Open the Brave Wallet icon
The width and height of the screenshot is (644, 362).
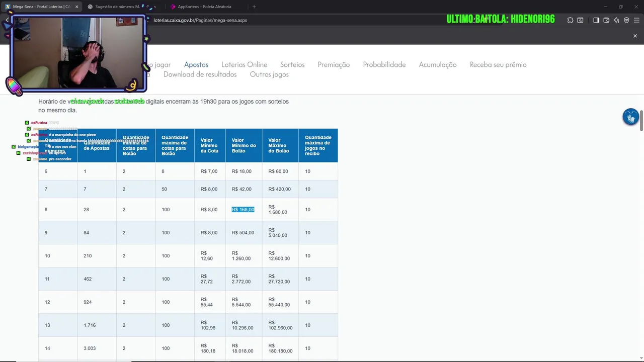(x=606, y=20)
